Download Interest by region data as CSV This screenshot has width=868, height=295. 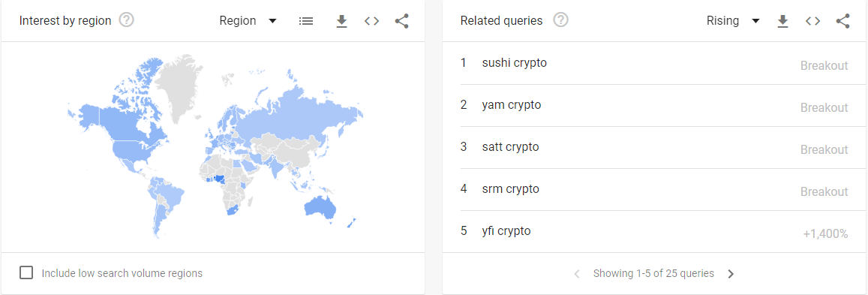pos(341,21)
